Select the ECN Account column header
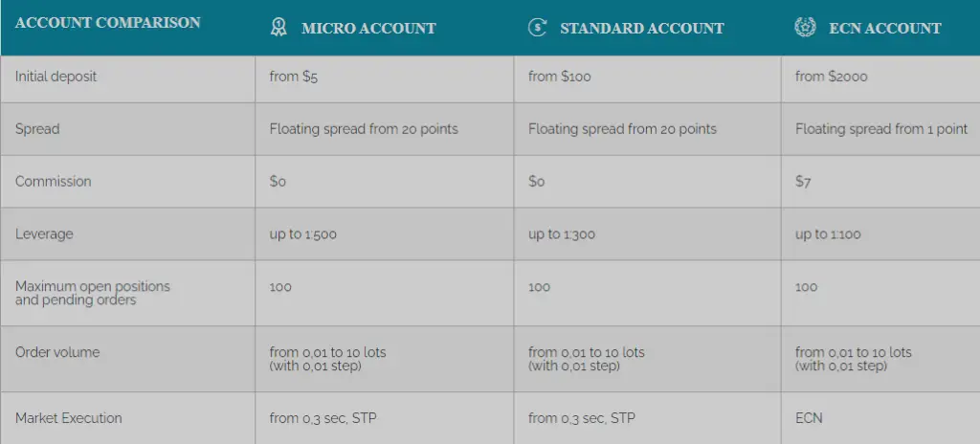This screenshot has width=980, height=444. pyautogui.click(x=884, y=28)
